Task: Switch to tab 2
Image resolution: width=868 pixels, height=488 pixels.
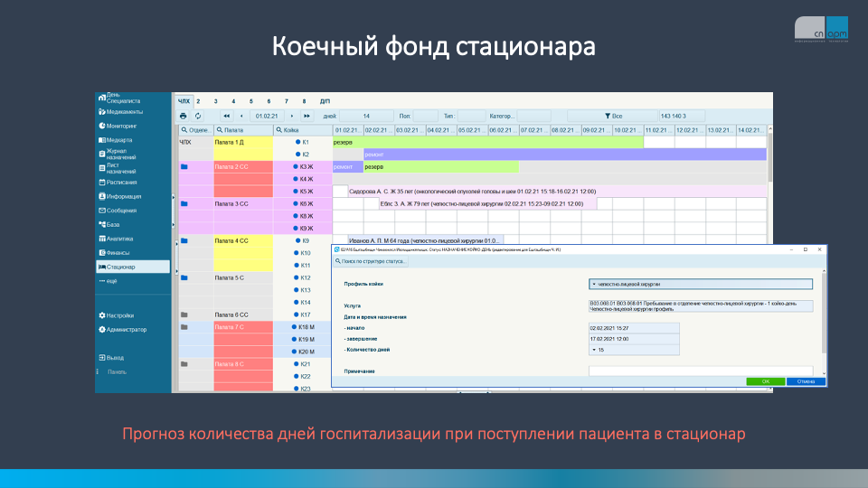Action: [x=198, y=101]
